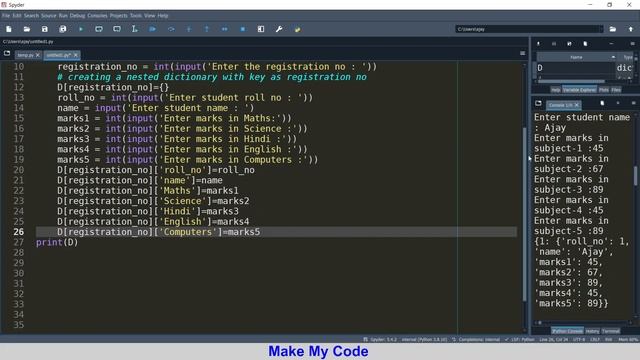This screenshot has width=640, height=360.
Task: Create a new file via toolbar icon
Action: 9,29
